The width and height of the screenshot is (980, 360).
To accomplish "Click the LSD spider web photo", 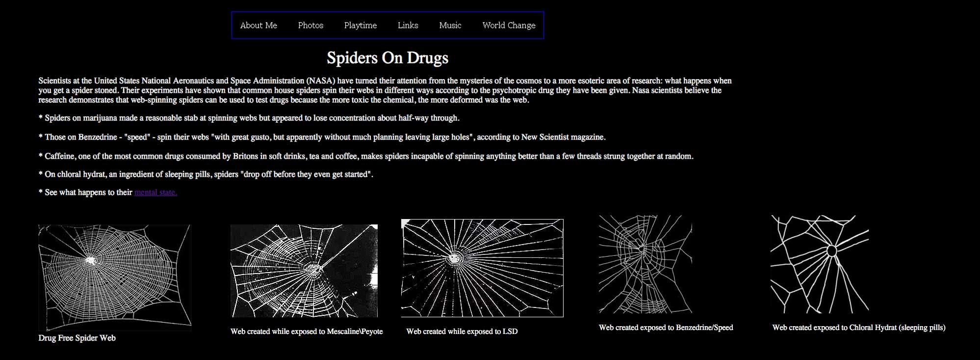I will coord(482,268).
